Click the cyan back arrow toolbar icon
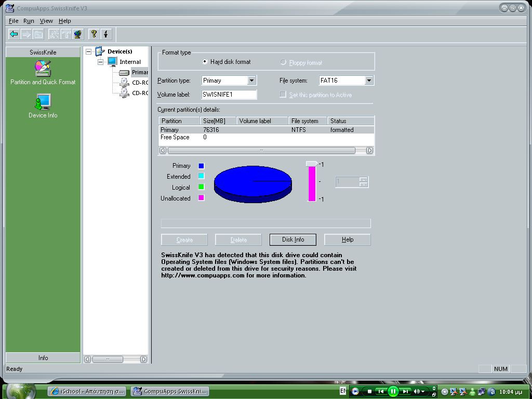Image resolution: width=532 pixels, height=399 pixels. [x=14, y=34]
